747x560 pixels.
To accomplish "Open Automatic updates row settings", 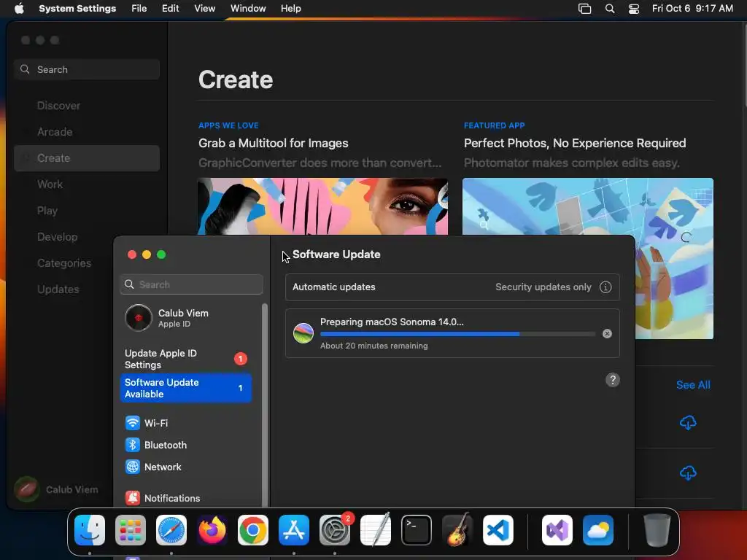I will pyautogui.click(x=452, y=287).
